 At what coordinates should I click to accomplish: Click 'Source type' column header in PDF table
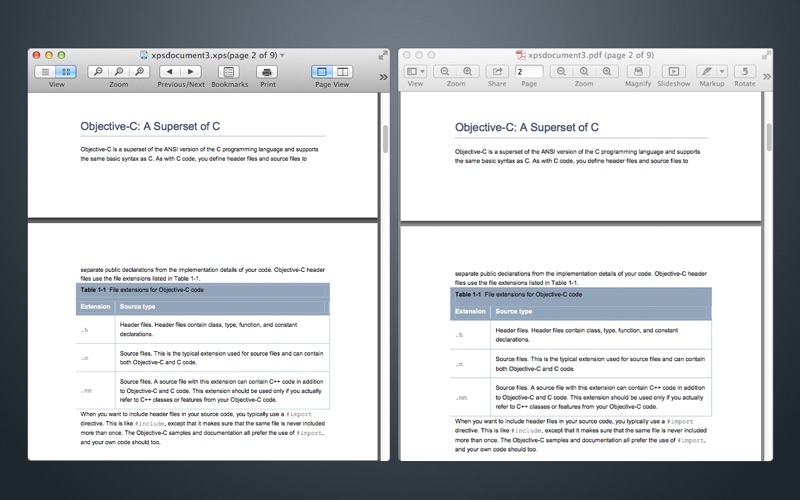point(514,311)
